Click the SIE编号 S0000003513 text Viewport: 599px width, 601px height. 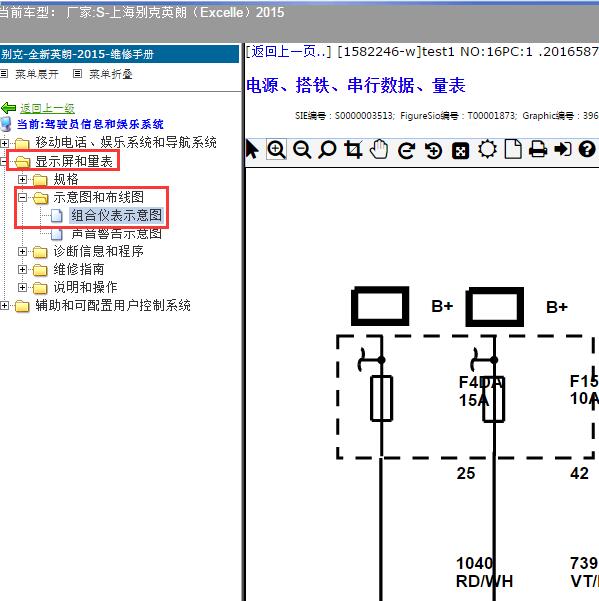(x=345, y=116)
